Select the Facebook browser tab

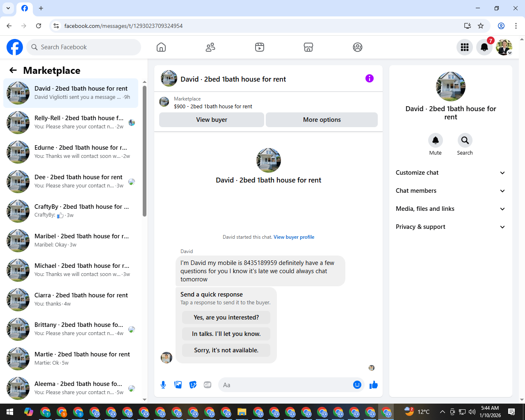25,8
